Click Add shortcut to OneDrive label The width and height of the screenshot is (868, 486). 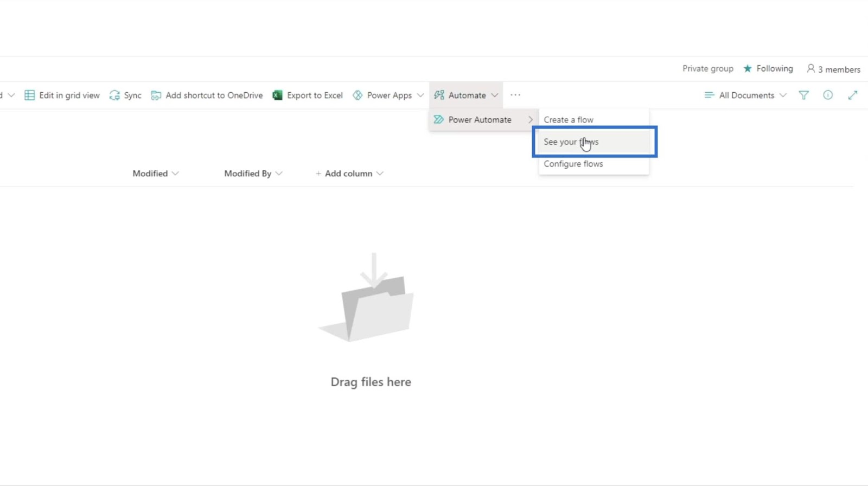214,95
